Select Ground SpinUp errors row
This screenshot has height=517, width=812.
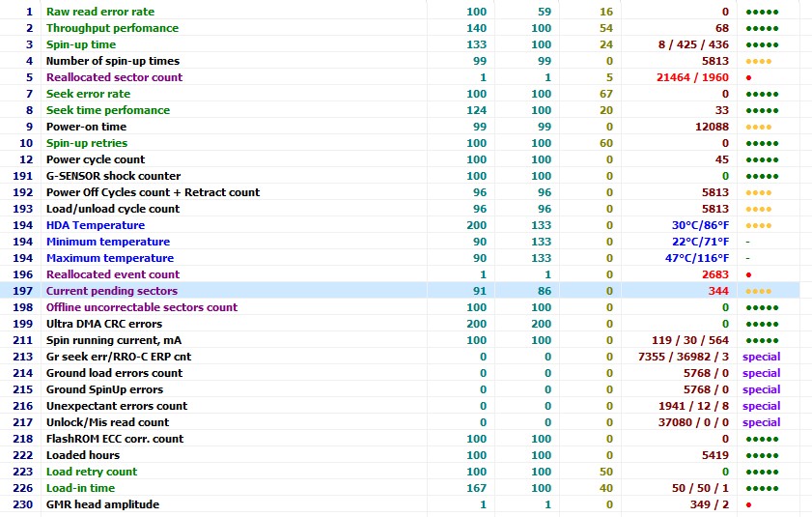(x=400, y=389)
